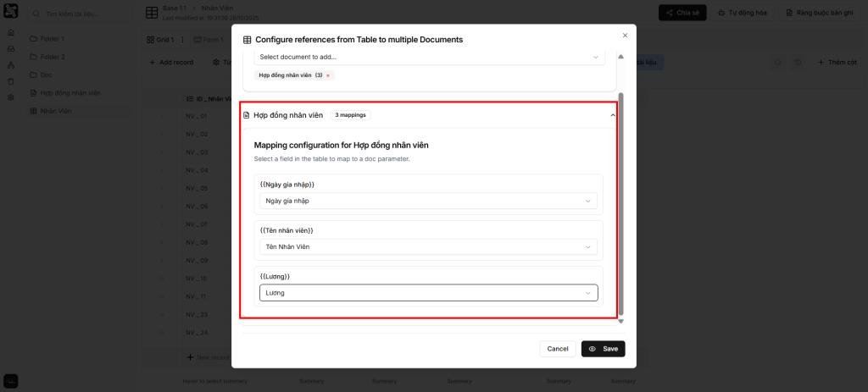Click the Cancel button

coord(557,349)
